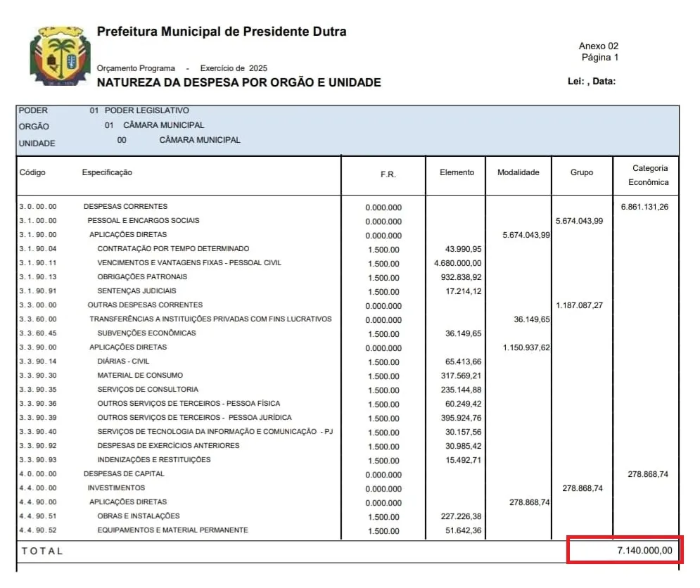Click the value 235.144,88

(x=462, y=390)
